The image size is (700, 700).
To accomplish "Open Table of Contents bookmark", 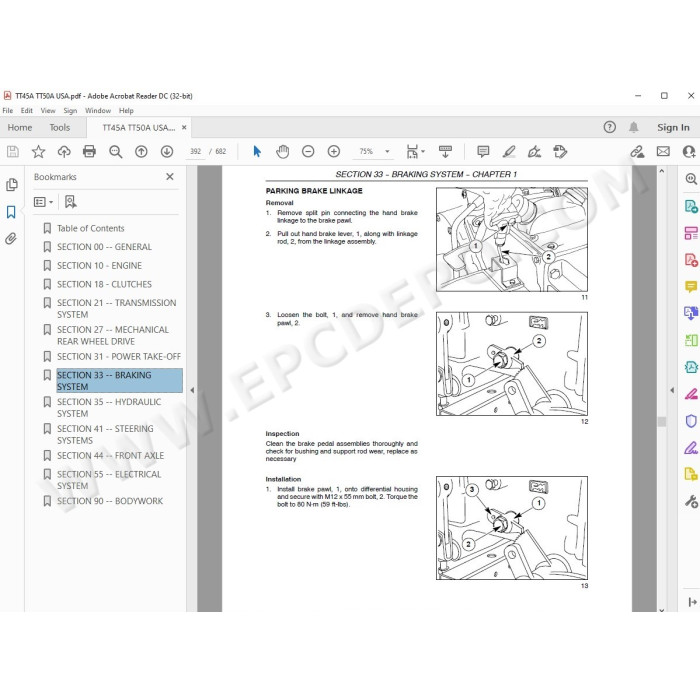I will pyautogui.click(x=91, y=228).
